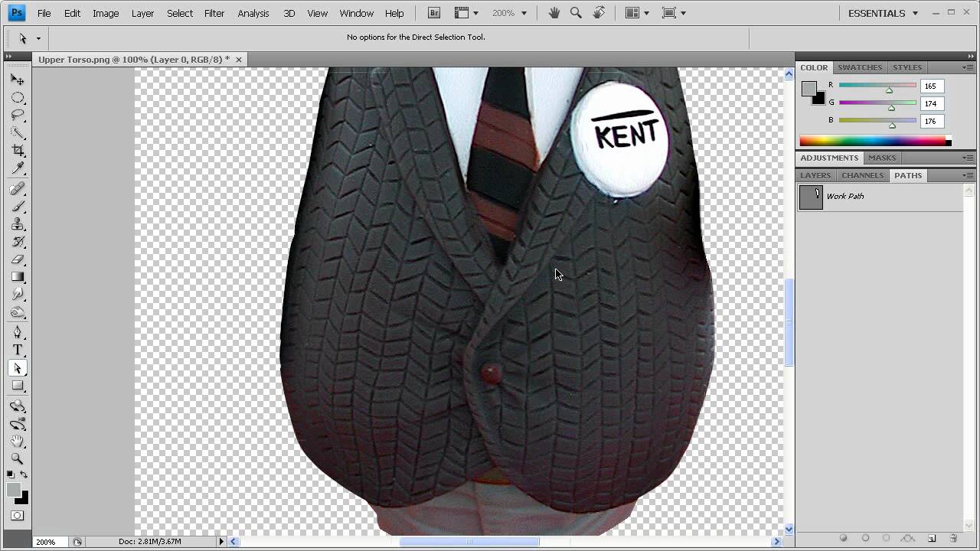Make work path from selection button
Viewport: 980px width, 551px height.
coord(909,539)
